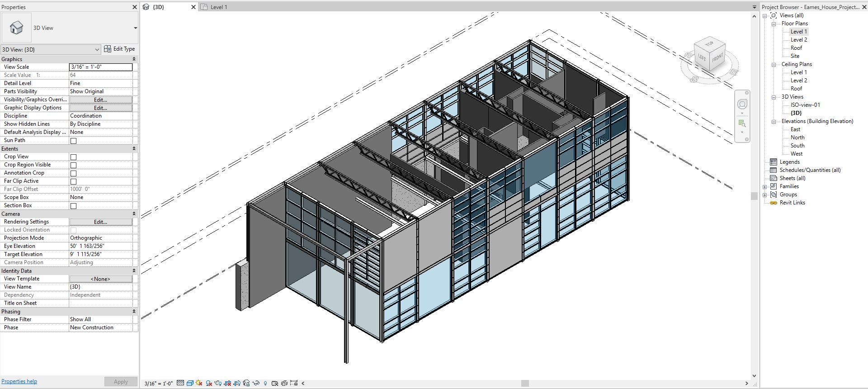Collapse the Identity Data section
This screenshot has height=389, width=868.
134,271
